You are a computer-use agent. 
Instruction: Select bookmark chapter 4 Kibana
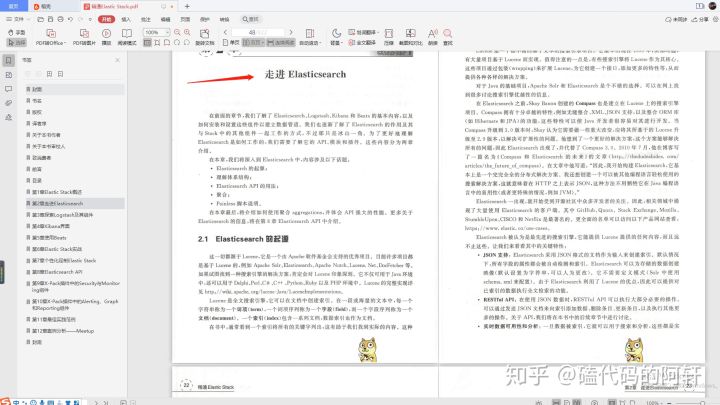tap(51, 226)
